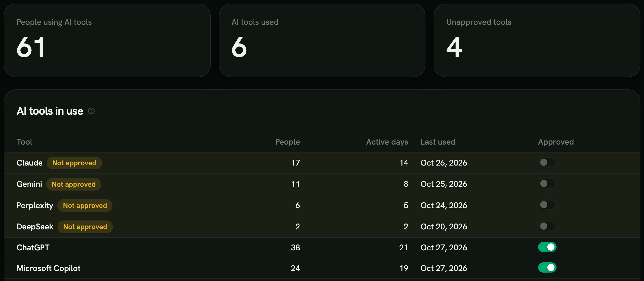Enable the approved toggle for Claude
The image size is (644, 281).
point(547,162)
